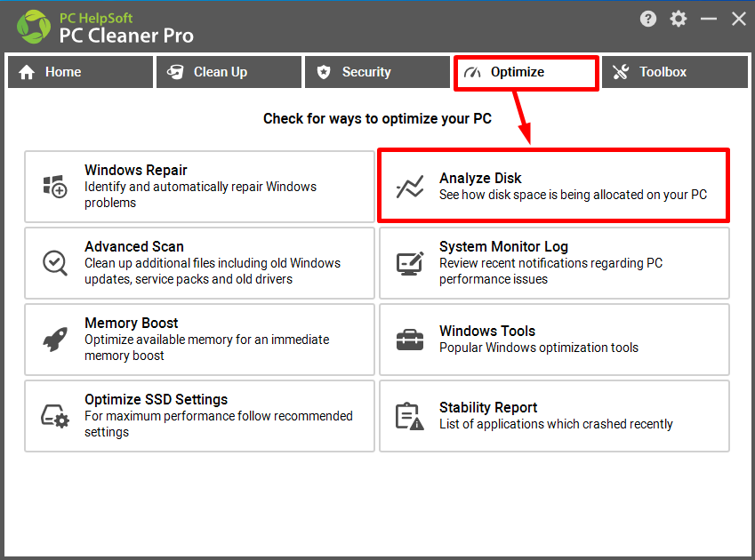The width and height of the screenshot is (755, 560).
Task: Switch to the Home tab
Action: click(x=80, y=72)
